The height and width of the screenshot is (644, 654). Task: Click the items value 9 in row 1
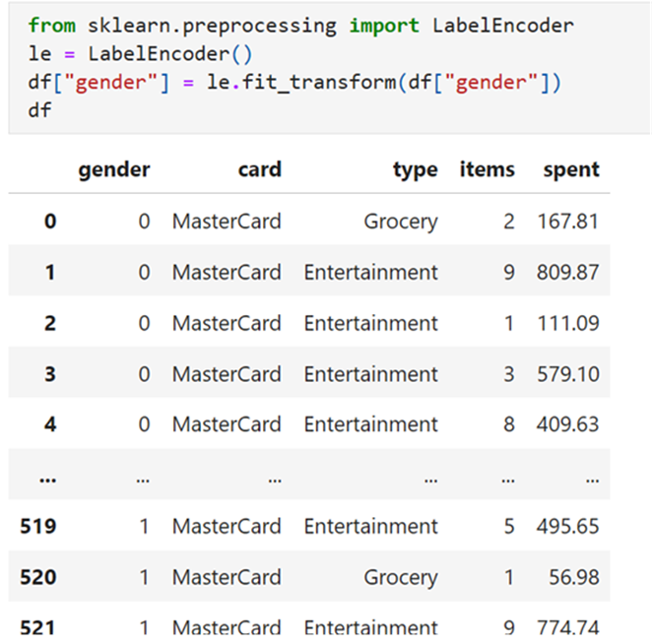point(509,273)
